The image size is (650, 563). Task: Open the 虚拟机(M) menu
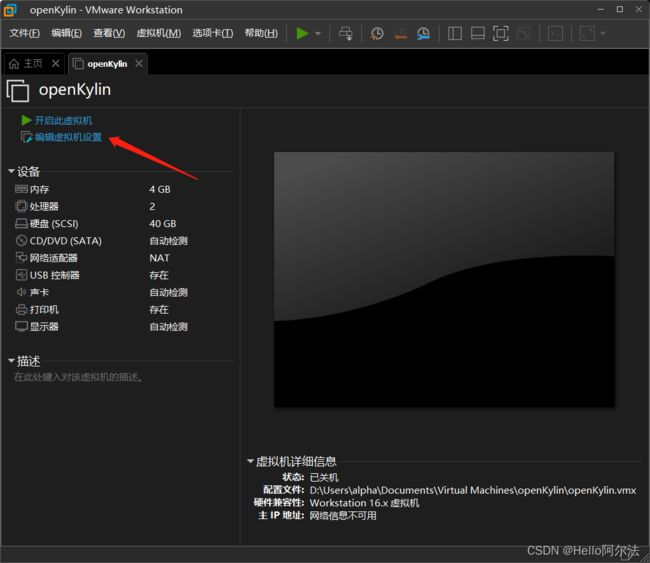tap(159, 33)
